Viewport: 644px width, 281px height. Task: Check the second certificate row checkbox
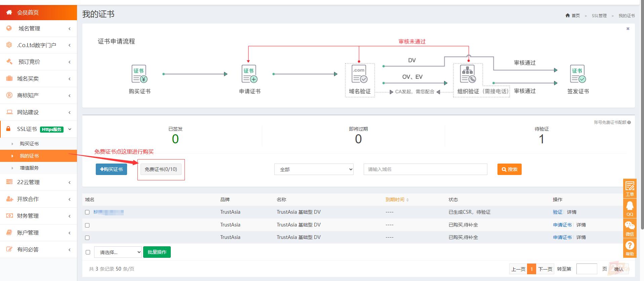pyautogui.click(x=87, y=225)
